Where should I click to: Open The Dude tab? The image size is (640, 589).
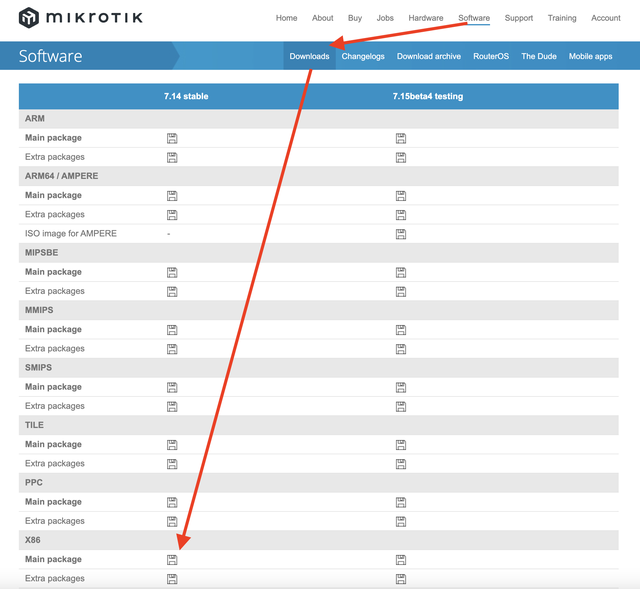539,56
